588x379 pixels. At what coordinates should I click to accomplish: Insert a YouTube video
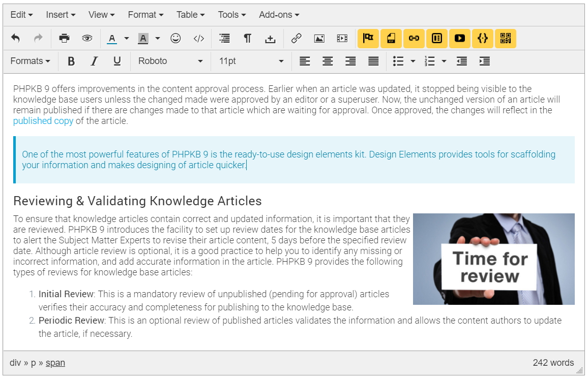(459, 38)
